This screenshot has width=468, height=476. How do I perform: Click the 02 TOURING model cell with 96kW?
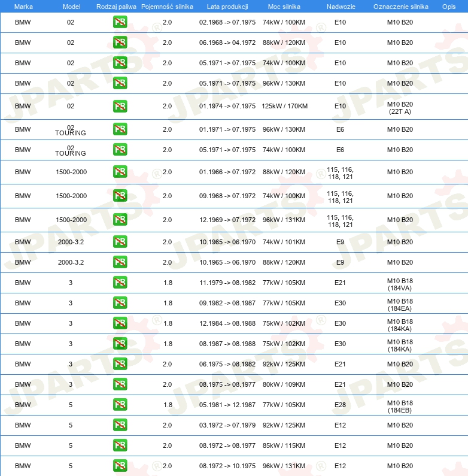71,130
